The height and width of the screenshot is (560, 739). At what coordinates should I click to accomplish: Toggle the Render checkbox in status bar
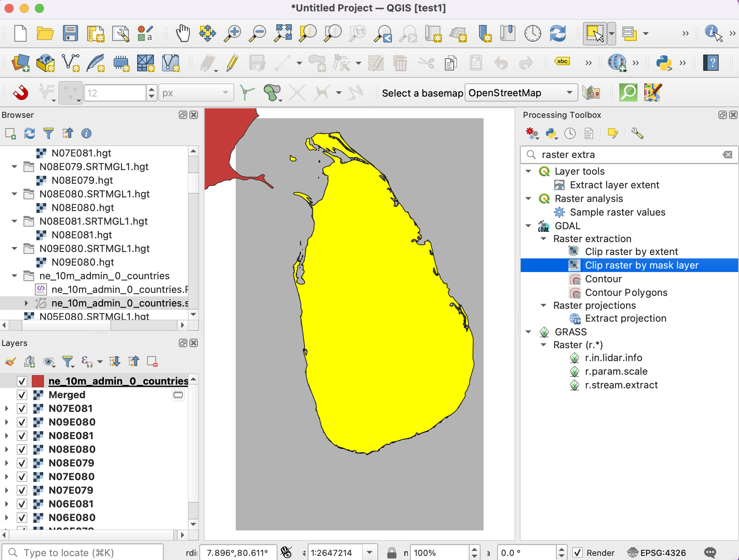pyautogui.click(x=577, y=553)
